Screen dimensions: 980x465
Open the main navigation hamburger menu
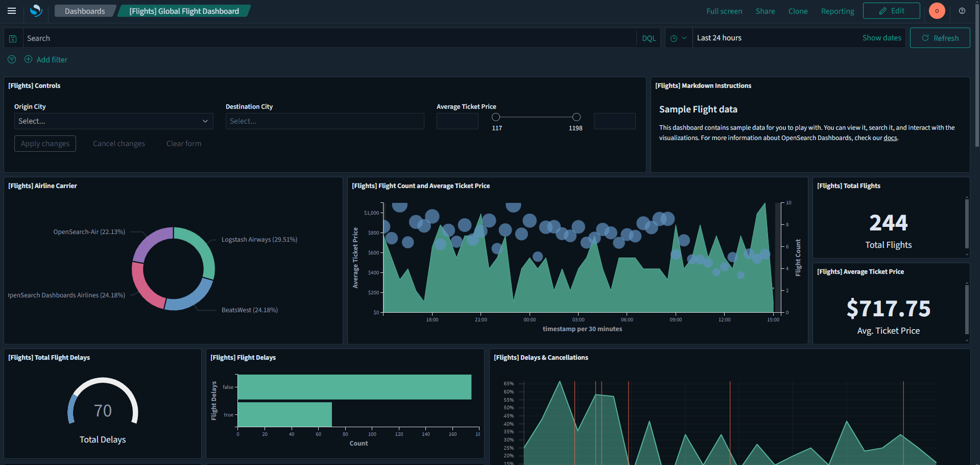pyautogui.click(x=12, y=11)
